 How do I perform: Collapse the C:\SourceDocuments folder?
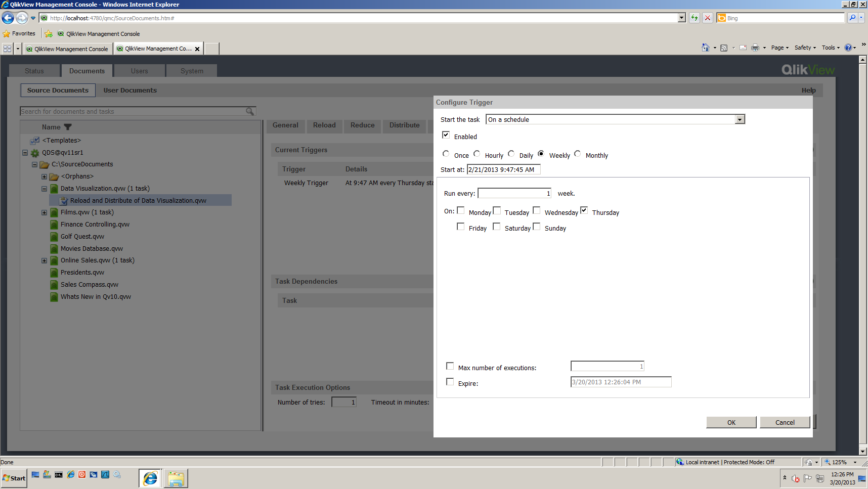pos(34,164)
